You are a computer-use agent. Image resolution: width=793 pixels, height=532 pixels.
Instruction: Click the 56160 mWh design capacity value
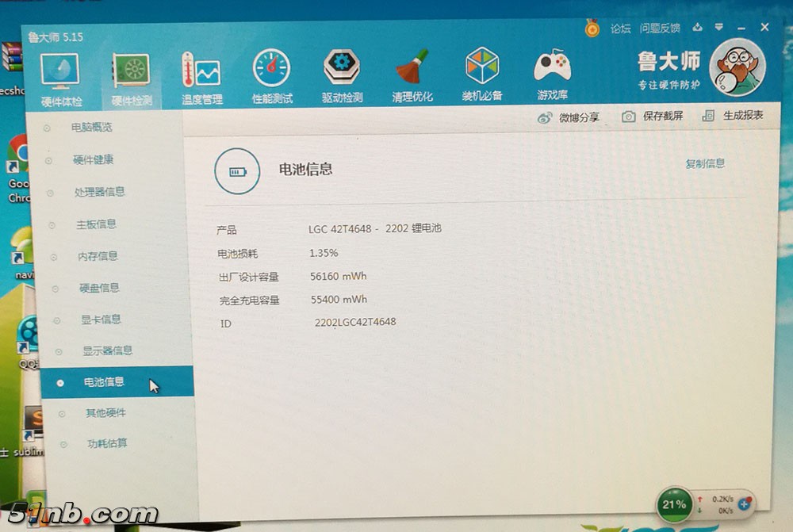pos(339,276)
